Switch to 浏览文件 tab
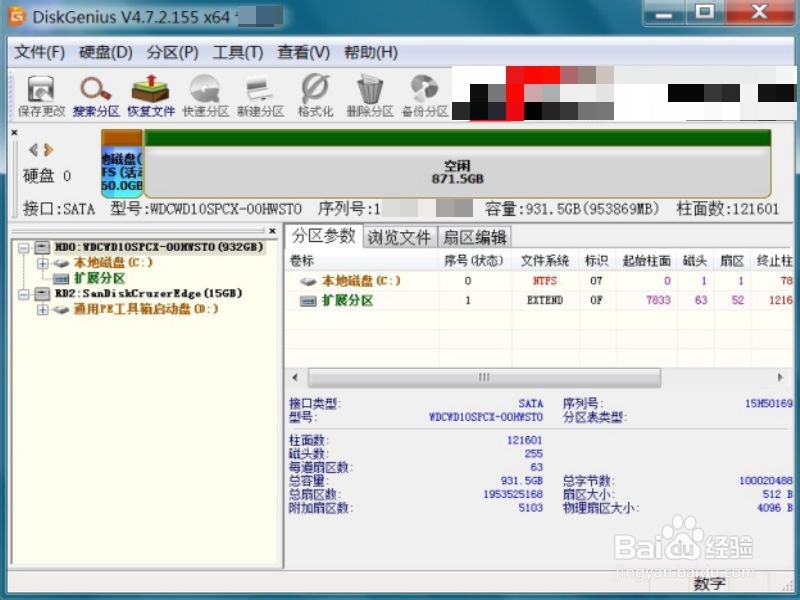800x600 pixels. click(x=399, y=237)
